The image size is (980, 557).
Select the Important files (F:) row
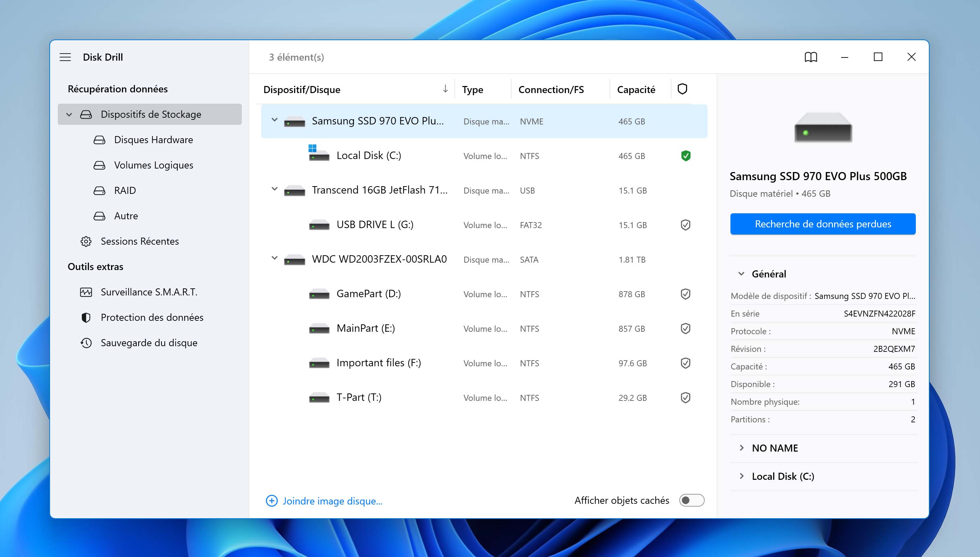pos(484,363)
